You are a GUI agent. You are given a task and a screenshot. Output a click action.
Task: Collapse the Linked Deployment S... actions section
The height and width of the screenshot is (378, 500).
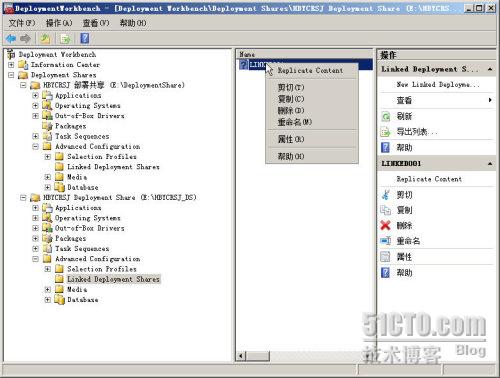point(490,69)
